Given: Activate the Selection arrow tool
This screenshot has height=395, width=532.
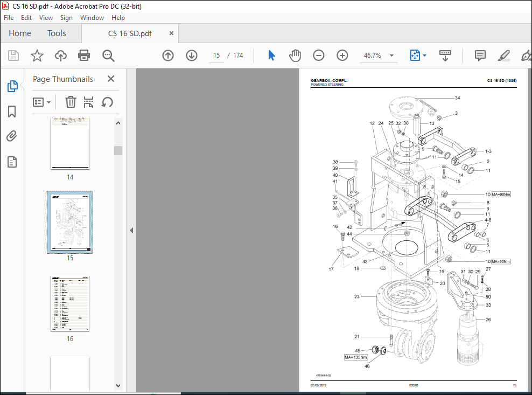Looking at the screenshot, I should (x=271, y=56).
